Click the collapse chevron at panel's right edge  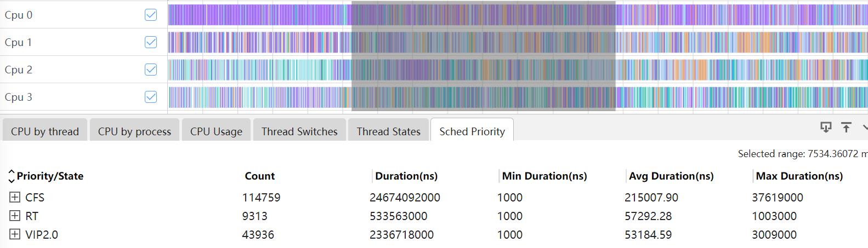pyautogui.click(x=864, y=128)
